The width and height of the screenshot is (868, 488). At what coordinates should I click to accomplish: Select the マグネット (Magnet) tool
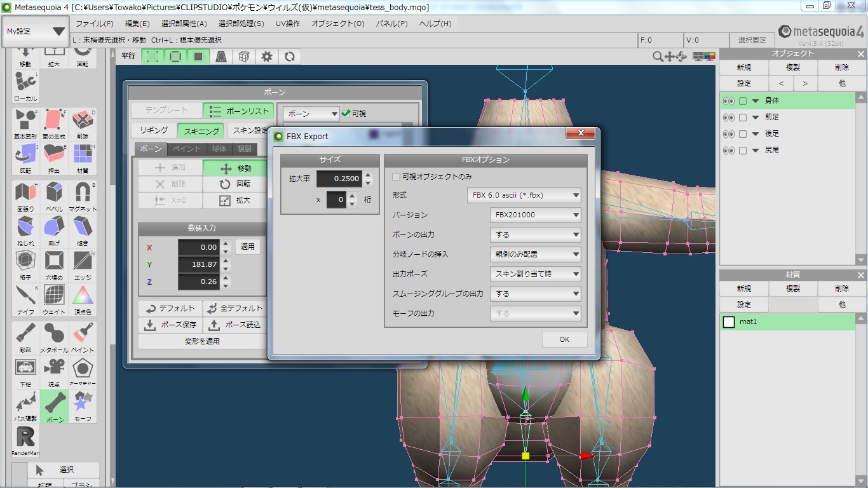point(82,193)
